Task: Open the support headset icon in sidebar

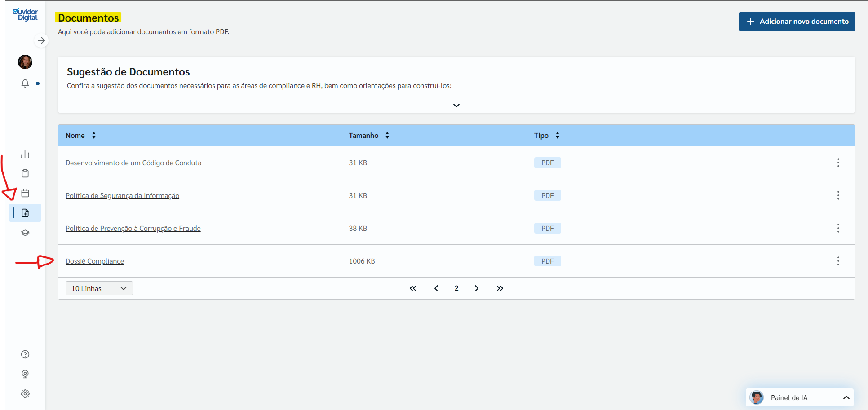Action: (25, 374)
